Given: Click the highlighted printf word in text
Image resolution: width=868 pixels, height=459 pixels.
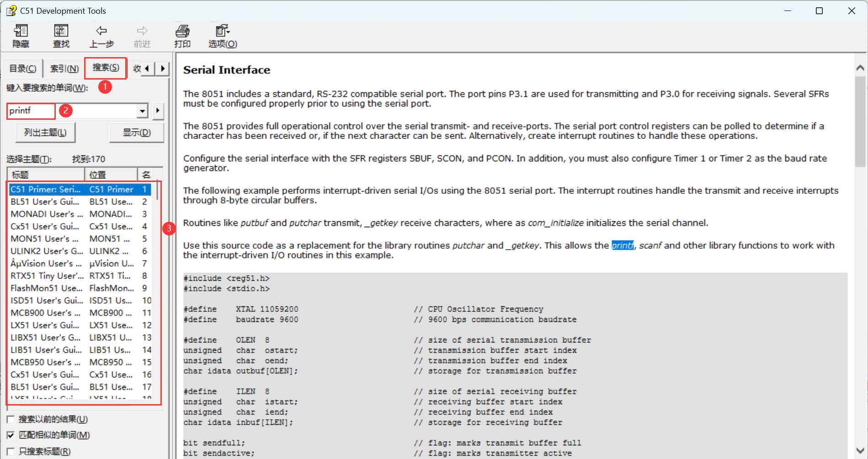Looking at the screenshot, I should click(623, 246).
